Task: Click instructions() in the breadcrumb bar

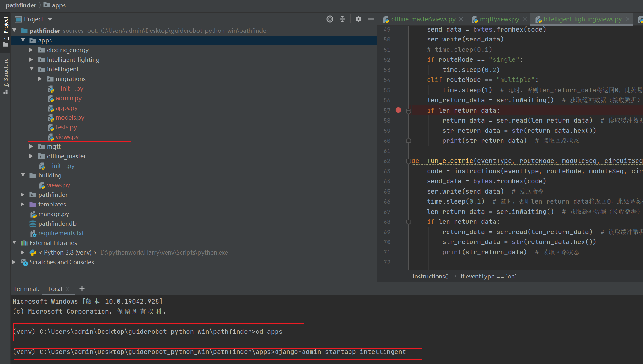Action: click(x=430, y=276)
